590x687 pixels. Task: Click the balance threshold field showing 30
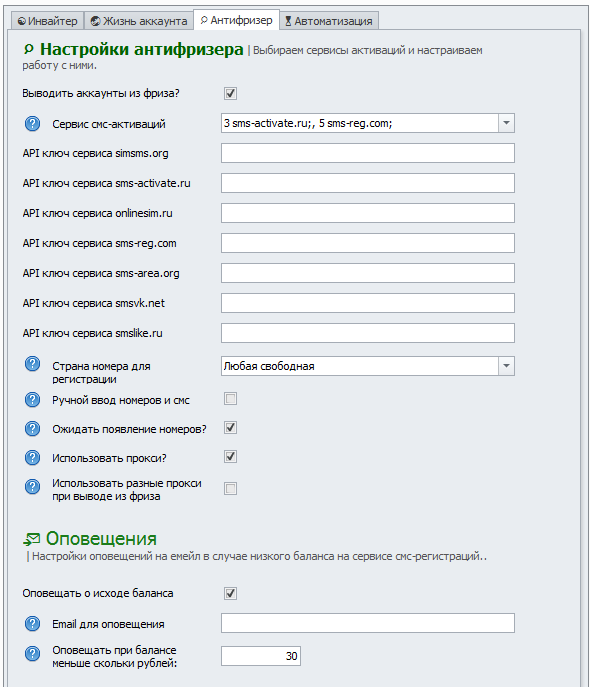pyautogui.click(x=261, y=656)
